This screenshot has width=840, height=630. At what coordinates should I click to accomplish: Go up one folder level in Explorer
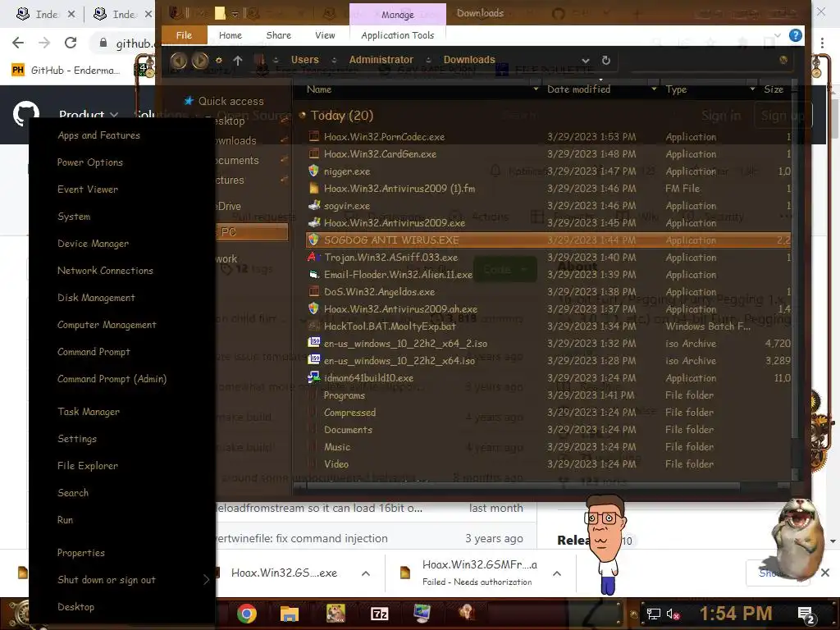[x=238, y=61]
